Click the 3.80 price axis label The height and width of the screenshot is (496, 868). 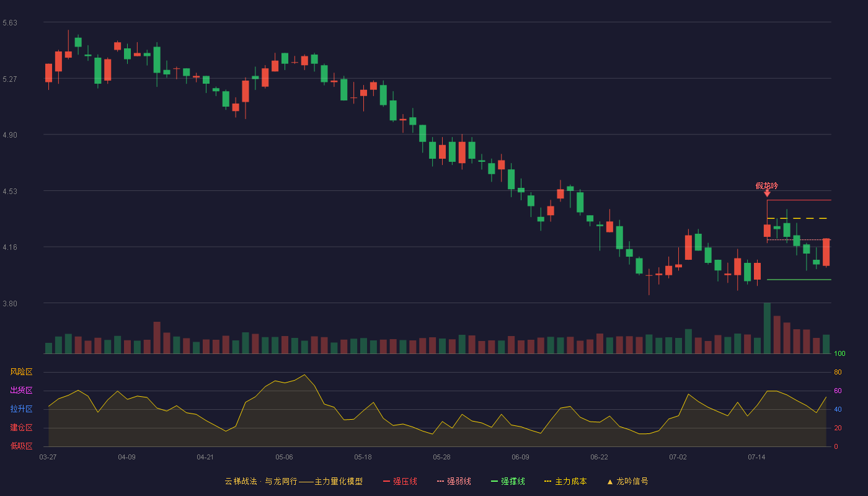coord(10,304)
